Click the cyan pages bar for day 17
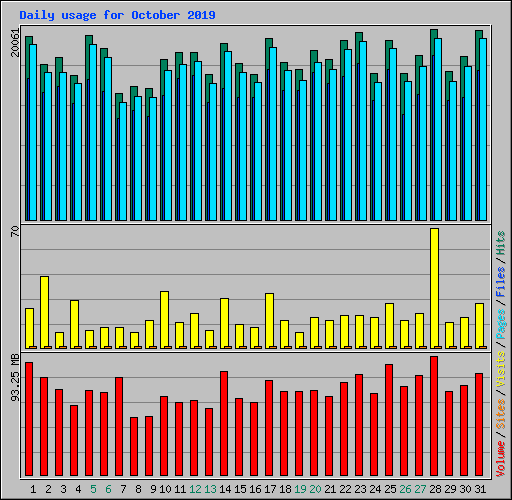512x500 pixels. [273, 134]
